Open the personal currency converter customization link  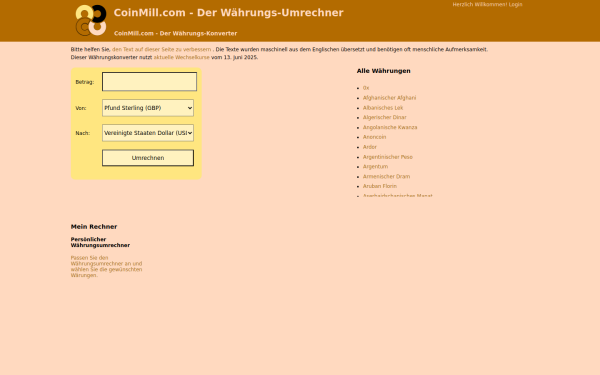pos(106,266)
